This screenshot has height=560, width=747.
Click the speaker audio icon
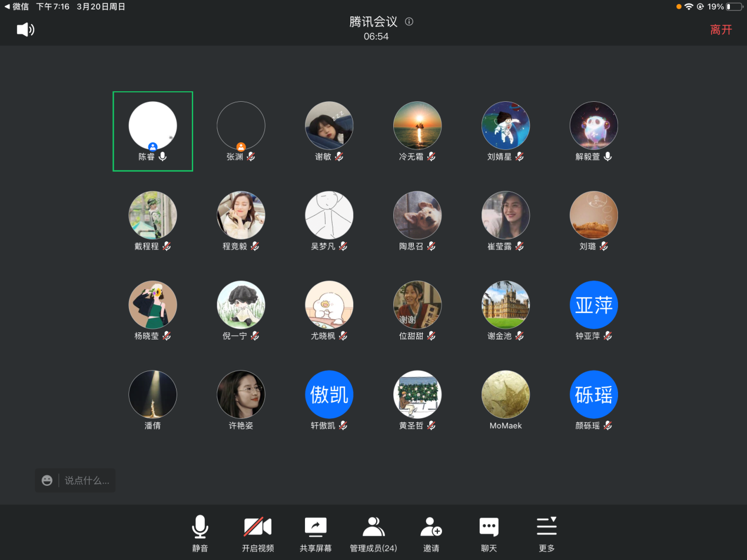(25, 30)
